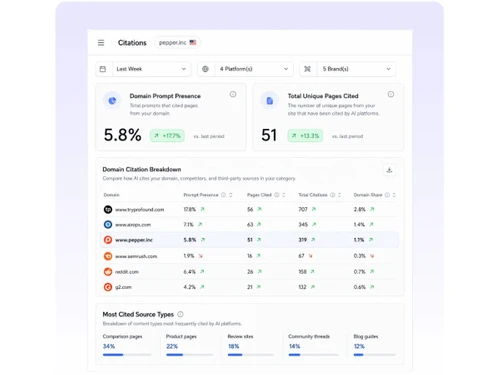
Task: Click the airops.com favicon
Action: tap(108, 224)
